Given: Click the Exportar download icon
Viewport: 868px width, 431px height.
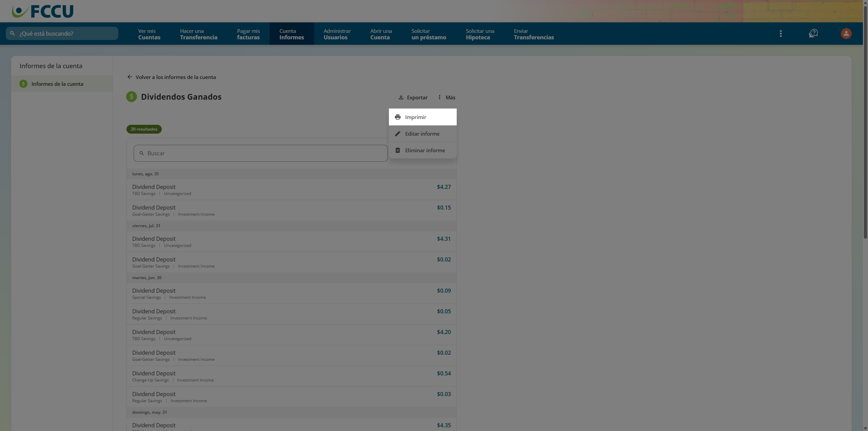Looking at the screenshot, I should [401, 97].
